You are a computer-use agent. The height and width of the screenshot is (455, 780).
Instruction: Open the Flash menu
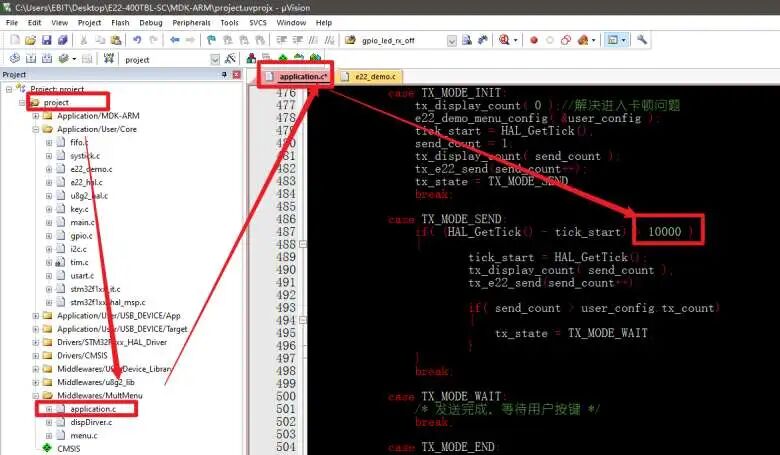(121, 22)
